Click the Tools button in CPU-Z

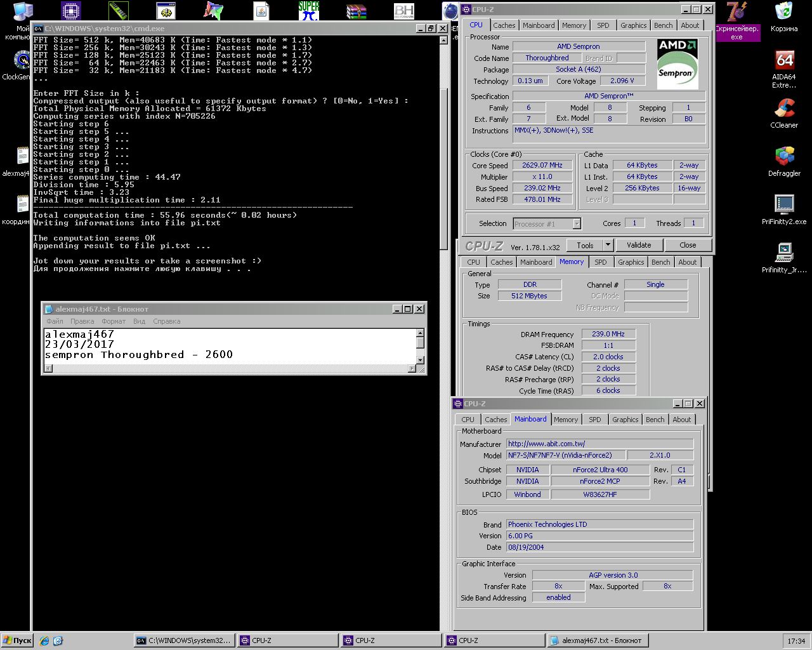coord(585,245)
